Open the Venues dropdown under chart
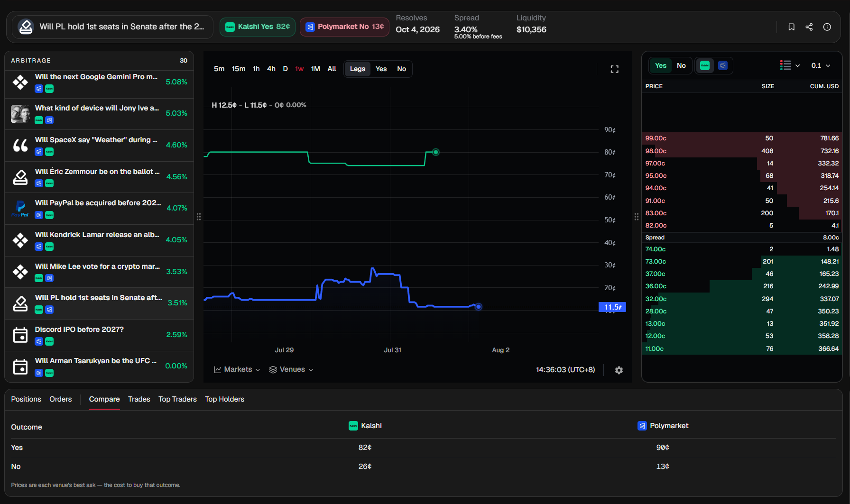The height and width of the screenshot is (504, 850). pos(291,369)
